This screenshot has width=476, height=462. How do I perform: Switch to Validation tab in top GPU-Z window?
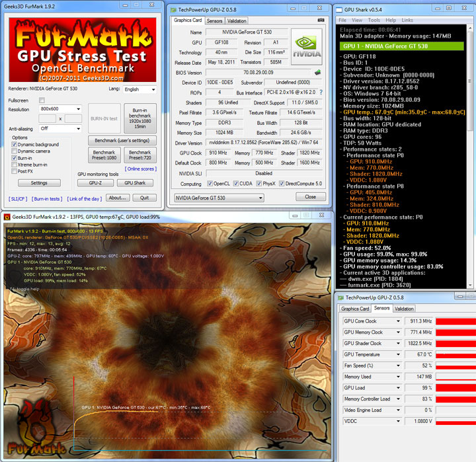click(x=237, y=21)
